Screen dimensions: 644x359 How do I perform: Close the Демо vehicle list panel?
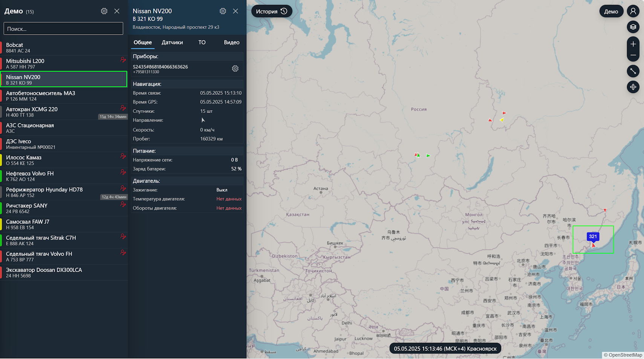pyautogui.click(x=117, y=11)
